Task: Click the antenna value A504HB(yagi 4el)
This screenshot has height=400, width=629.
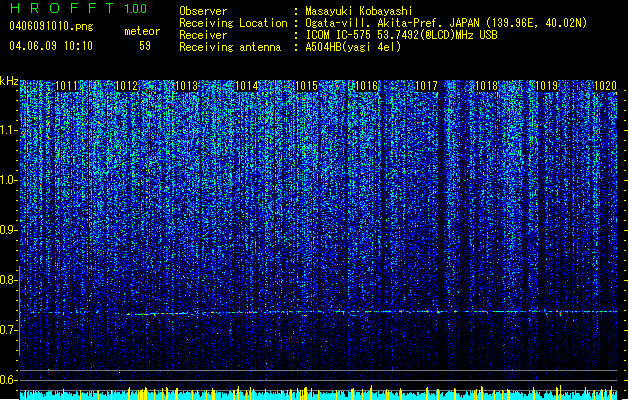Action: coord(353,47)
